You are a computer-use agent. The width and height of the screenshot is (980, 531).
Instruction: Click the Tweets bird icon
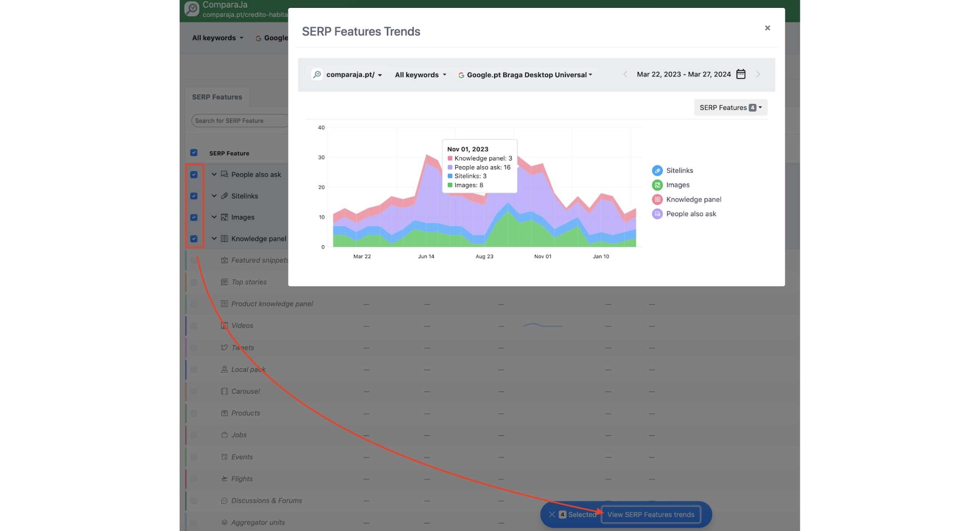224,348
